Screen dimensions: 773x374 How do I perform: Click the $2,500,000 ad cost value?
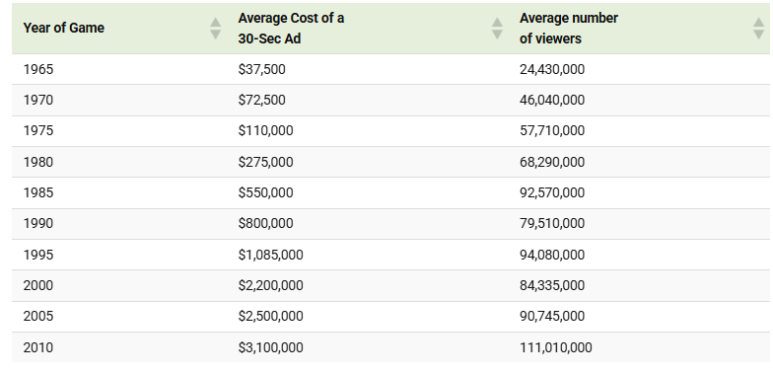[271, 316]
